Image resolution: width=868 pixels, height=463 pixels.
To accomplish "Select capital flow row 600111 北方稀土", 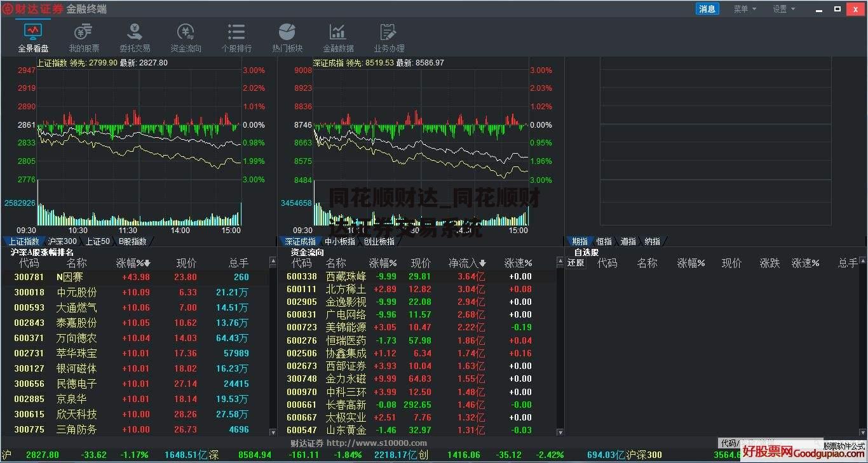I will point(419,289).
